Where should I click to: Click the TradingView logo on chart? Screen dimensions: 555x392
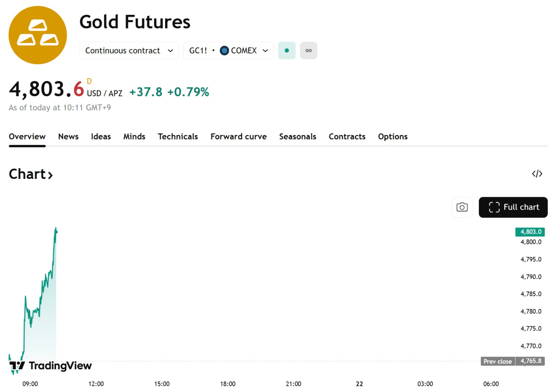51,366
